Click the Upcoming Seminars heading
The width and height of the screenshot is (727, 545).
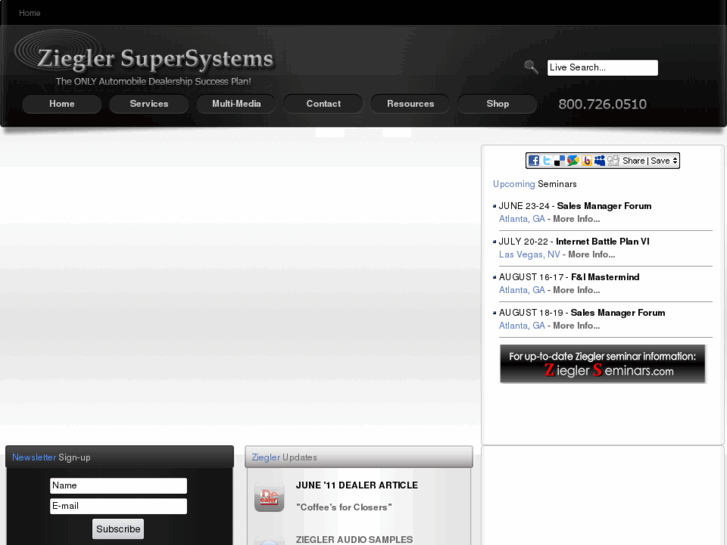(x=535, y=184)
